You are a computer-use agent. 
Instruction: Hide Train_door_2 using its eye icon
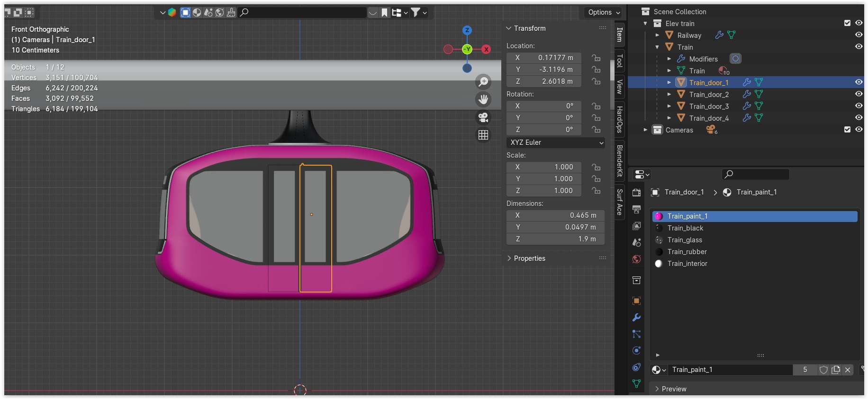tap(859, 94)
